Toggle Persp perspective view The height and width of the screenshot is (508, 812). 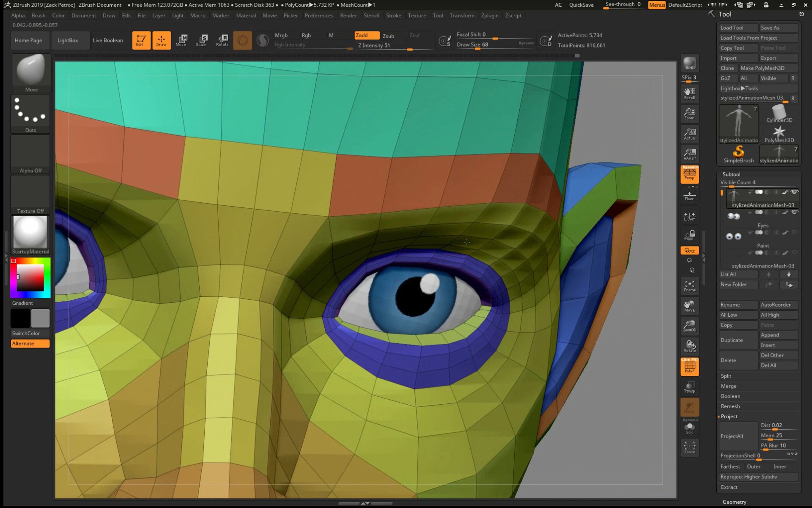click(689, 174)
